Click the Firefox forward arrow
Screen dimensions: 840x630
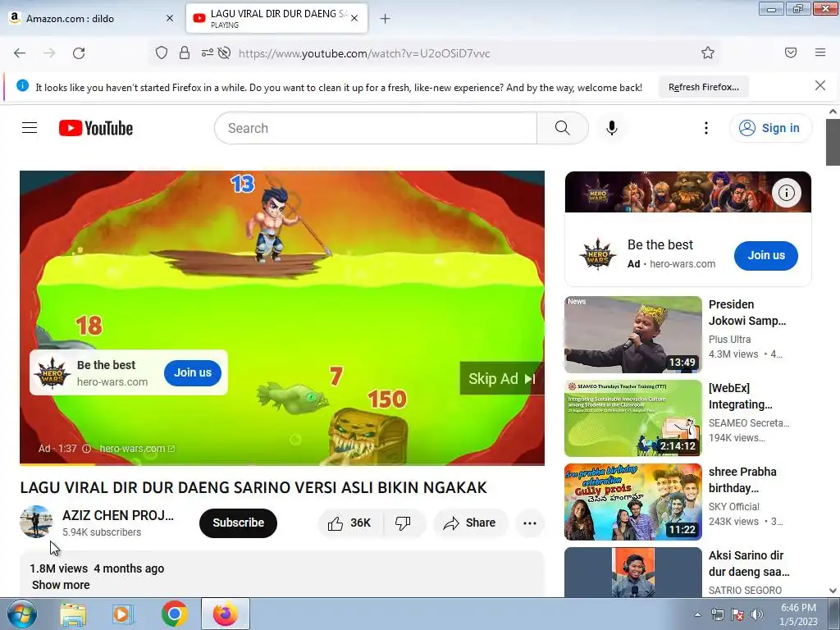pyautogui.click(x=49, y=53)
